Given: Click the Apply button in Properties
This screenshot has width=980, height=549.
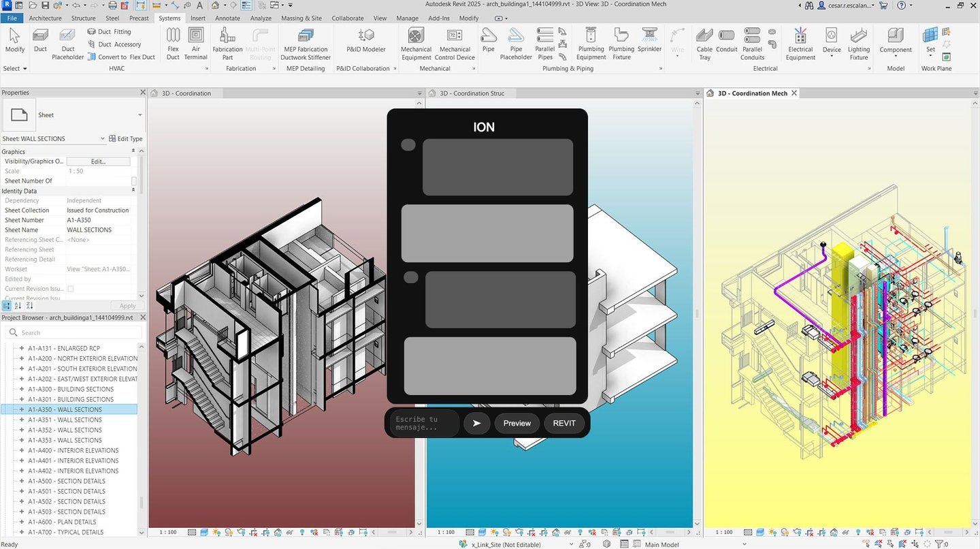Looking at the screenshot, I should point(127,306).
